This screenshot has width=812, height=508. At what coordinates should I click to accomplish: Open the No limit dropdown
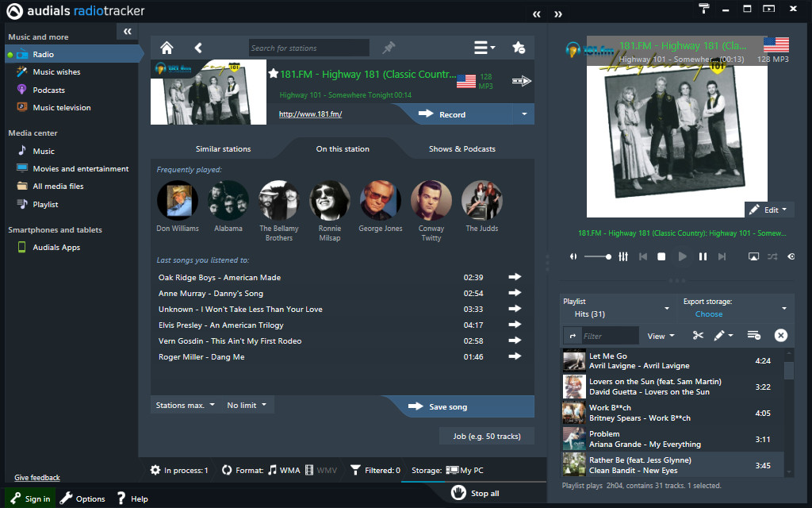247,405
